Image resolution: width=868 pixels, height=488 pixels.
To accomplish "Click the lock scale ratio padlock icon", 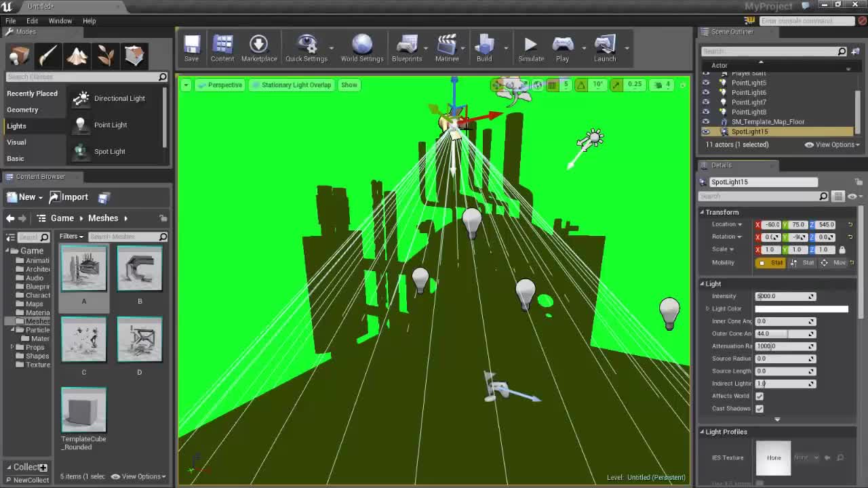I will pyautogui.click(x=842, y=249).
